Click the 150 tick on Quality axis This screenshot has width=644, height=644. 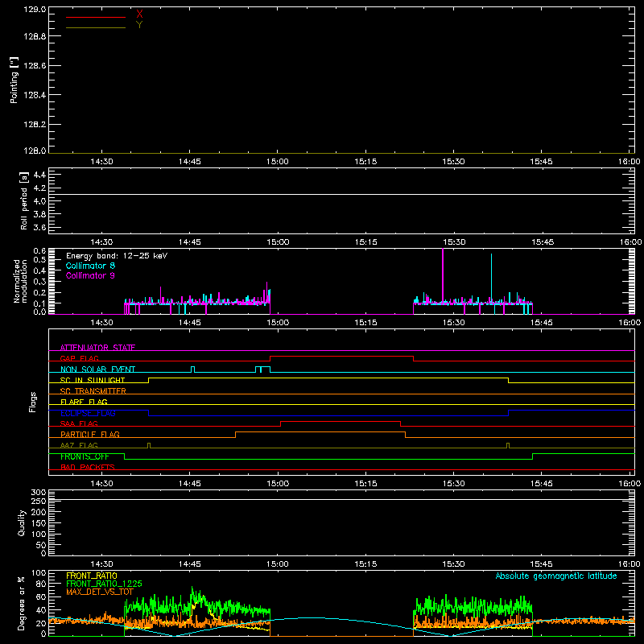(x=38, y=523)
